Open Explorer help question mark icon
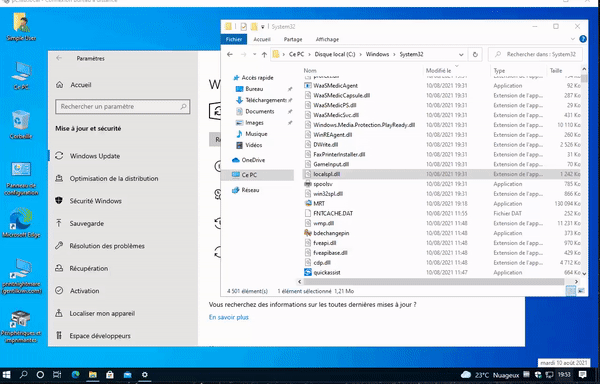The width and height of the screenshot is (600, 384). 583,39
